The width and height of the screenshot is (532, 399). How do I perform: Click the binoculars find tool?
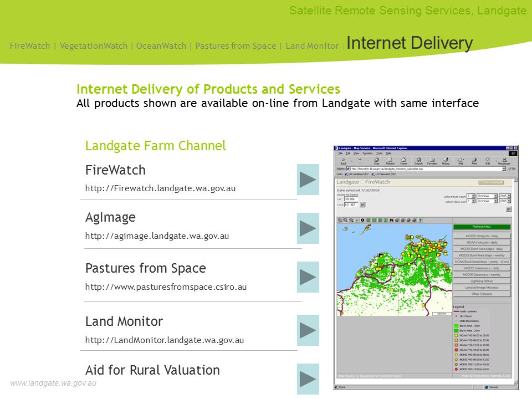point(391,220)
